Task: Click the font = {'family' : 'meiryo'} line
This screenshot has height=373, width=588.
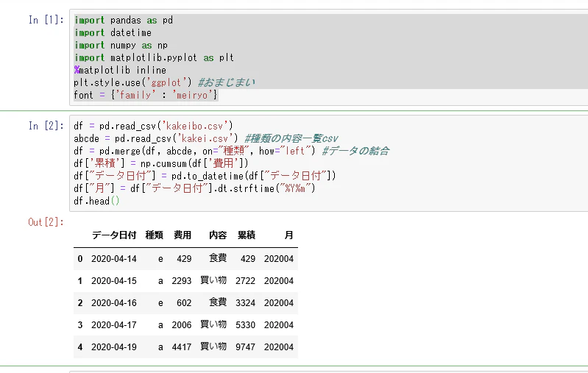Action: [146, 95]
